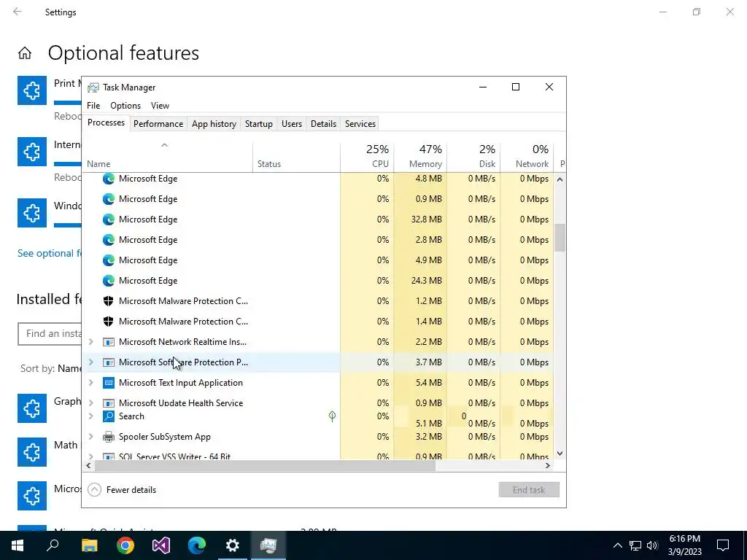The width and height of the screenshot is (747, 560).
Task: Collapse Task Manager with Fewer details
Action: click(x=122, y=489)
